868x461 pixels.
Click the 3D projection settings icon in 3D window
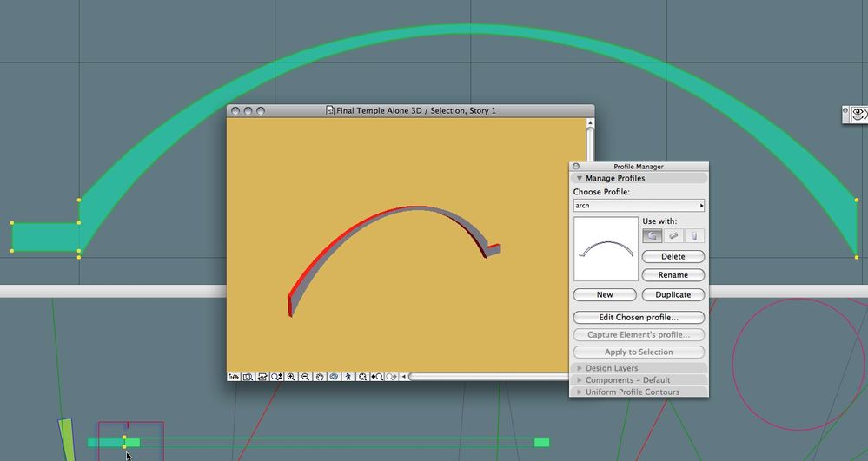tap(234, 377)
